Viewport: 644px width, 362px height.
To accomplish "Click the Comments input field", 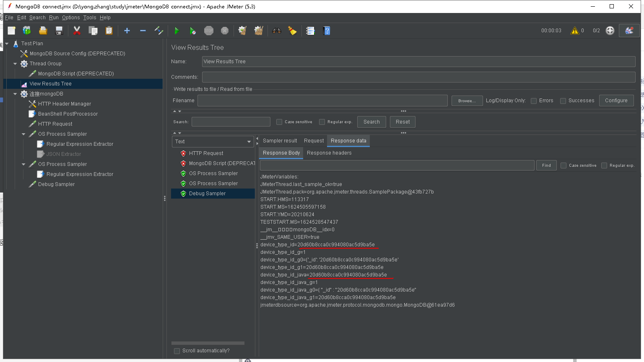I will click(418, 77).
